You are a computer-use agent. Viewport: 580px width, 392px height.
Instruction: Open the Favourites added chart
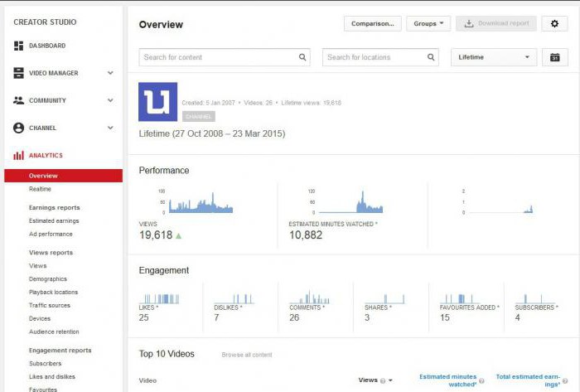pyautogui.click(x=460, y=298)
